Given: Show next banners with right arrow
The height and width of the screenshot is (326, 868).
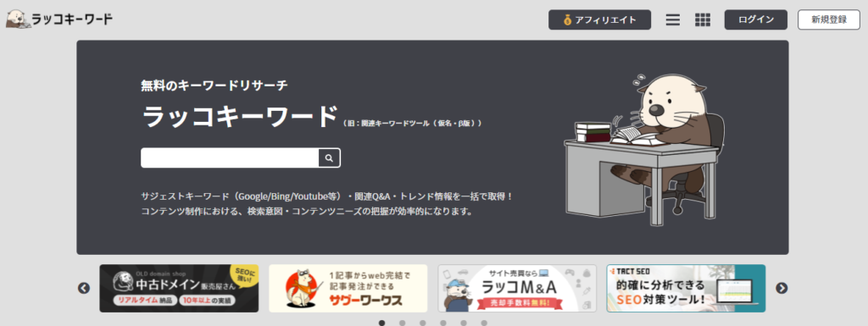Looking at the screenshot, I should pyautogui.click(x=781, y=288).
